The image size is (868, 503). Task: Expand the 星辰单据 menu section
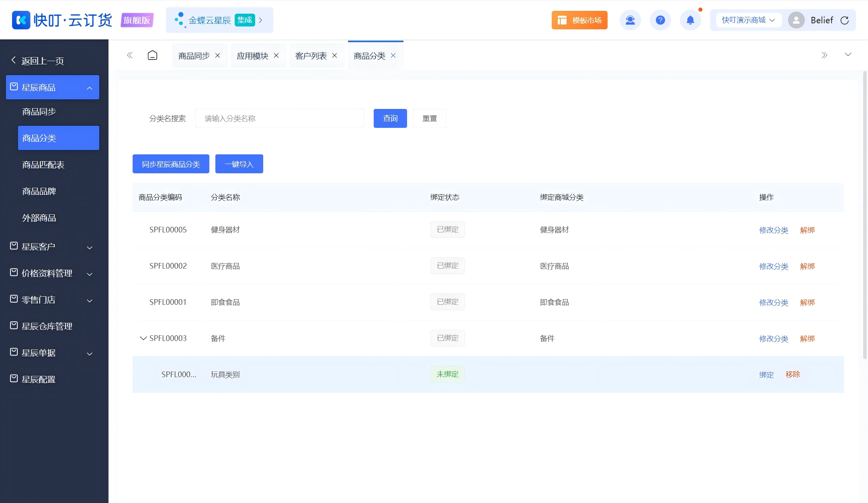(90, 353)
